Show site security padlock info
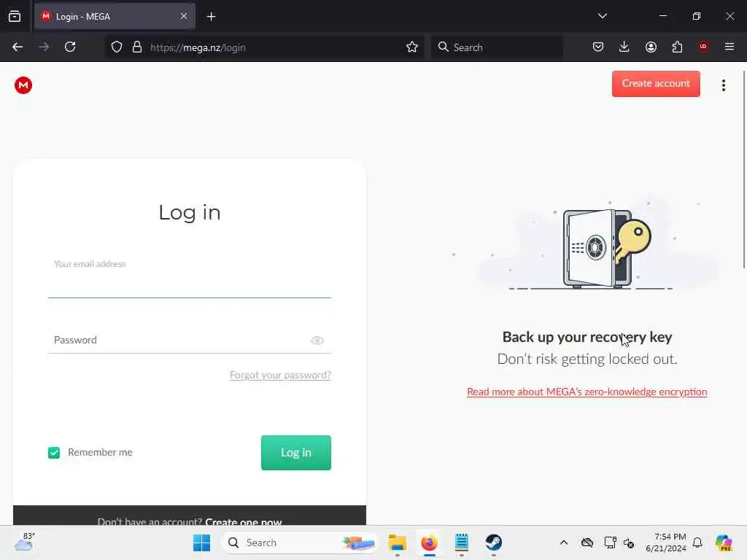Image resolution: width=747 pixels, height=560 pixels. point(137,47)
